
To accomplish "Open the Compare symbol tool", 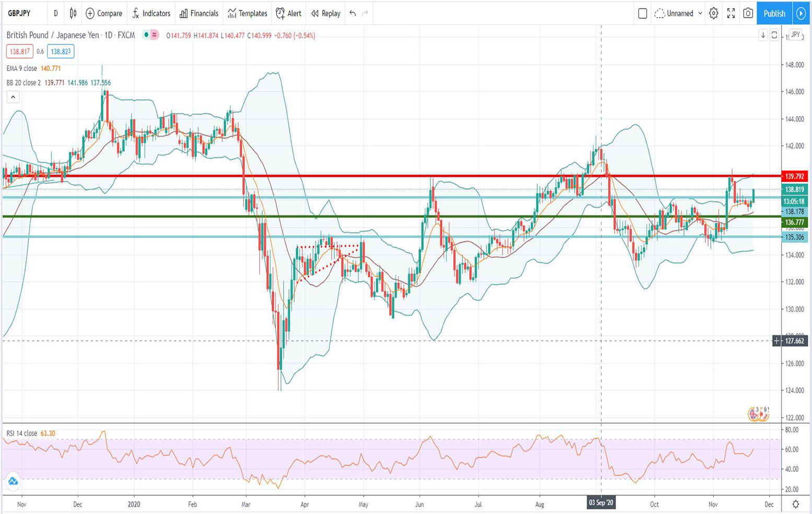I will coord(104,14).
